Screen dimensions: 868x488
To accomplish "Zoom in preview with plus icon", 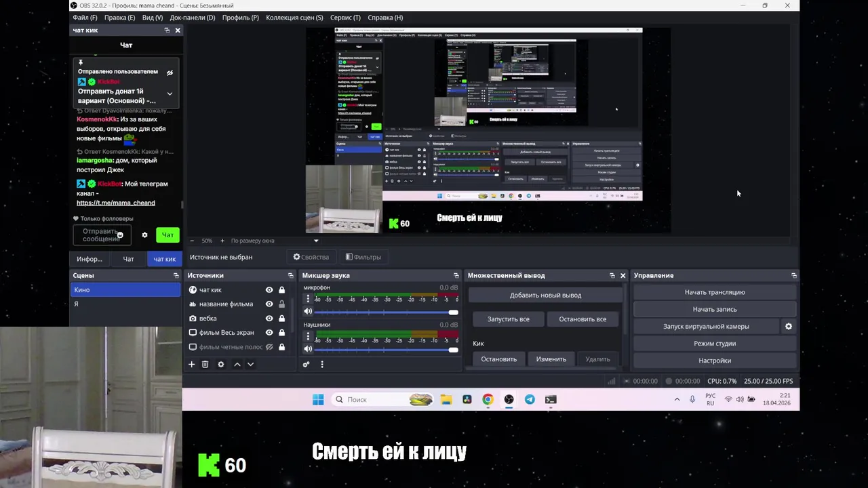I will (x=222, y=241).
